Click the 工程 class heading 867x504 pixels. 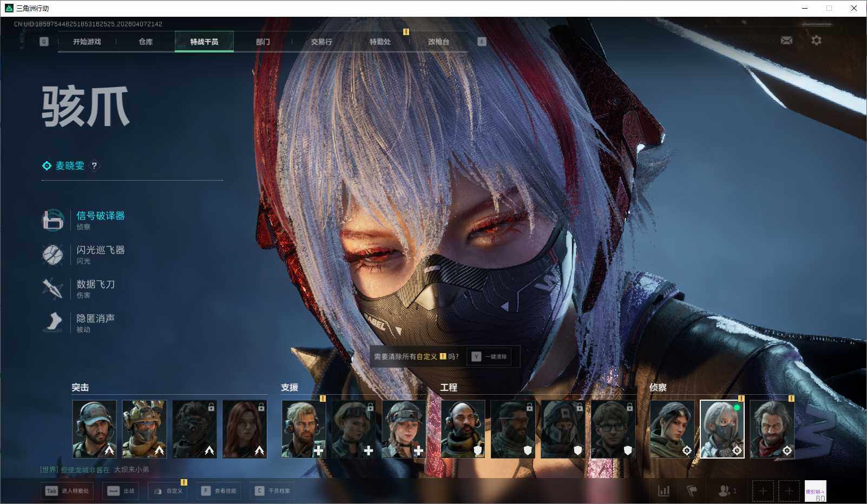[449, 387]
